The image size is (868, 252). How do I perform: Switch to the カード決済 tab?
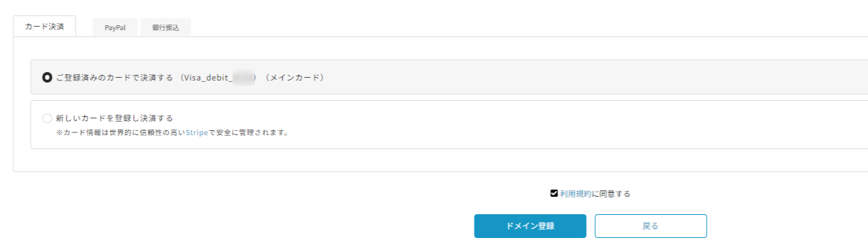pyautogui.click(x=44, y=27)
